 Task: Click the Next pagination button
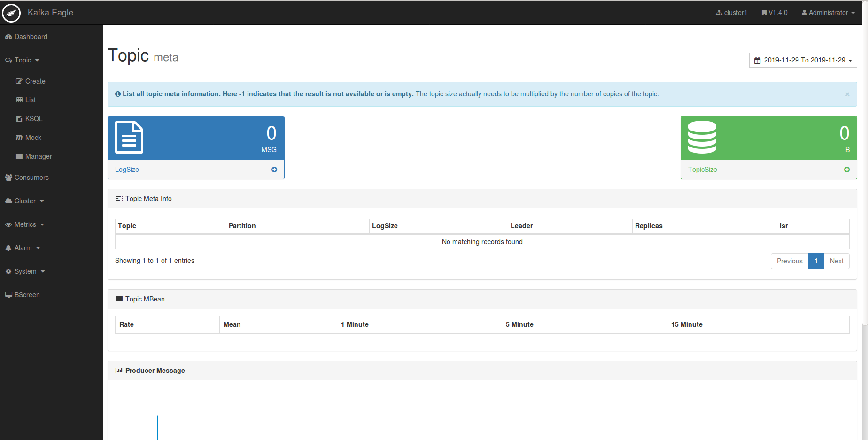pos(837,261)
